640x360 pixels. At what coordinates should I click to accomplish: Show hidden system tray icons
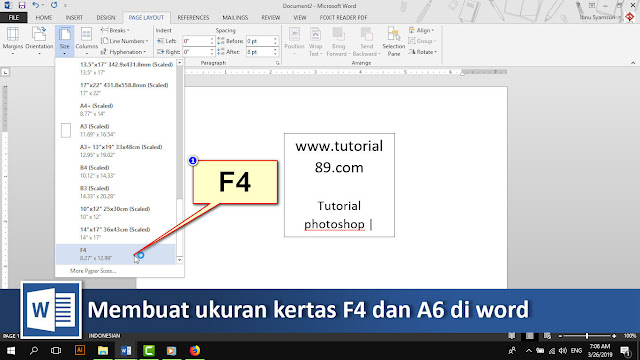pos(529,351)
